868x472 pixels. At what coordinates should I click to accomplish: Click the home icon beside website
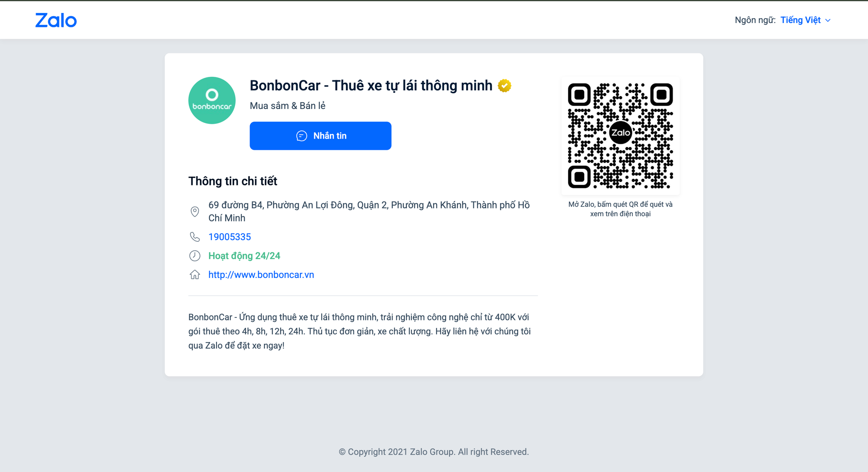(195, 274)
